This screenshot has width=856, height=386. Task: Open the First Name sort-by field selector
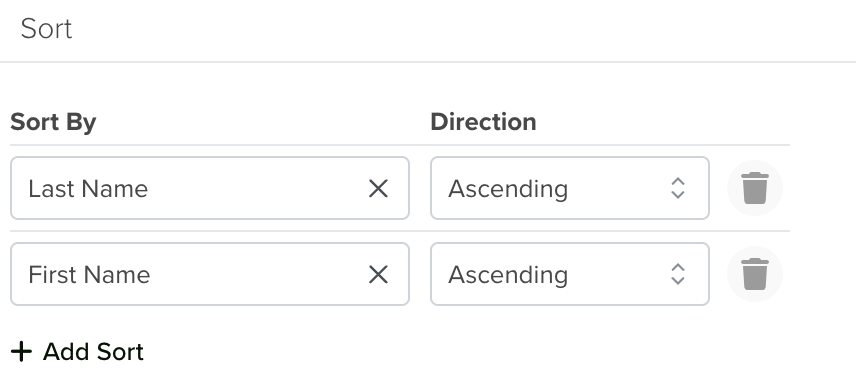coord(210,274)
